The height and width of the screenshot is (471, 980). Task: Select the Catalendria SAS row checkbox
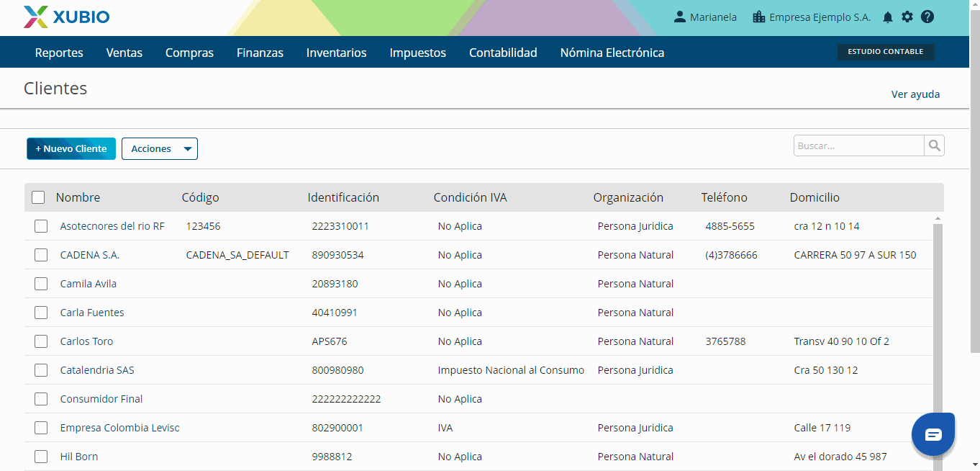coord(41,370)
